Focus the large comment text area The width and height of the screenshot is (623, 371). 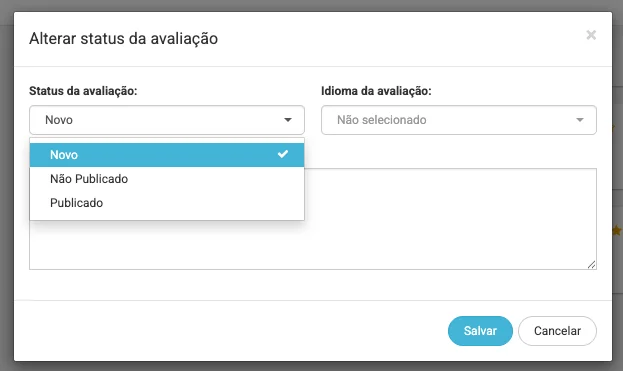pos(451,219)
